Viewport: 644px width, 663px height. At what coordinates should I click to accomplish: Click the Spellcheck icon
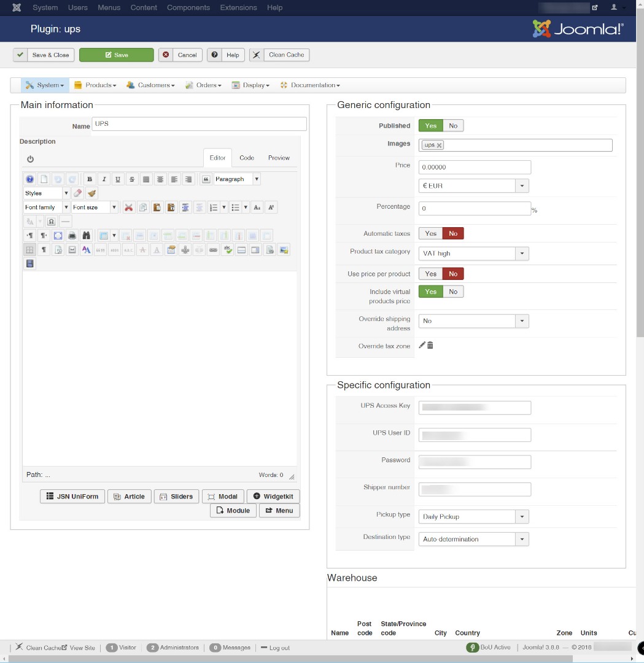tap(228, 250)
